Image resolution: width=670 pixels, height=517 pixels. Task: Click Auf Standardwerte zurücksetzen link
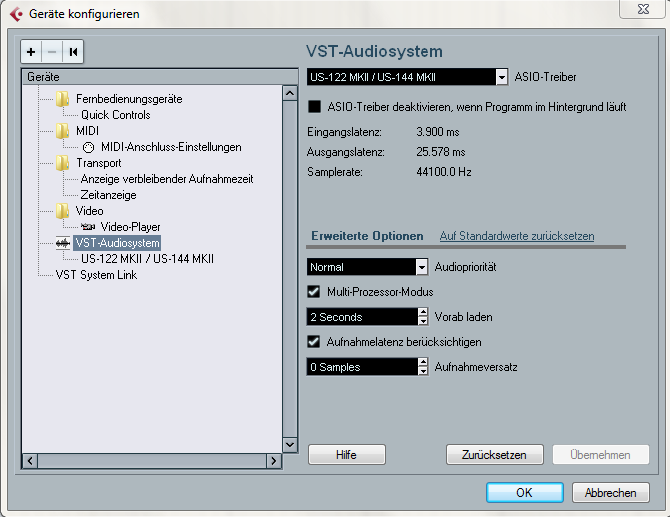coord(517,236)
